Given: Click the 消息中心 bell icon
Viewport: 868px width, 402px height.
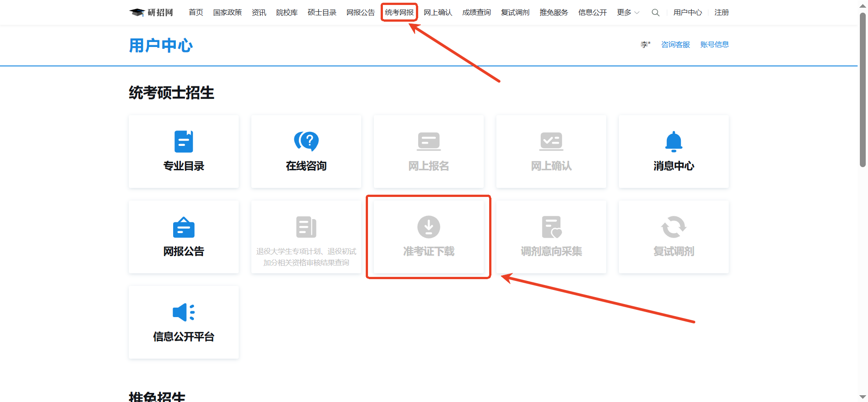Looking at the screenshot, I should pos(674,141).
